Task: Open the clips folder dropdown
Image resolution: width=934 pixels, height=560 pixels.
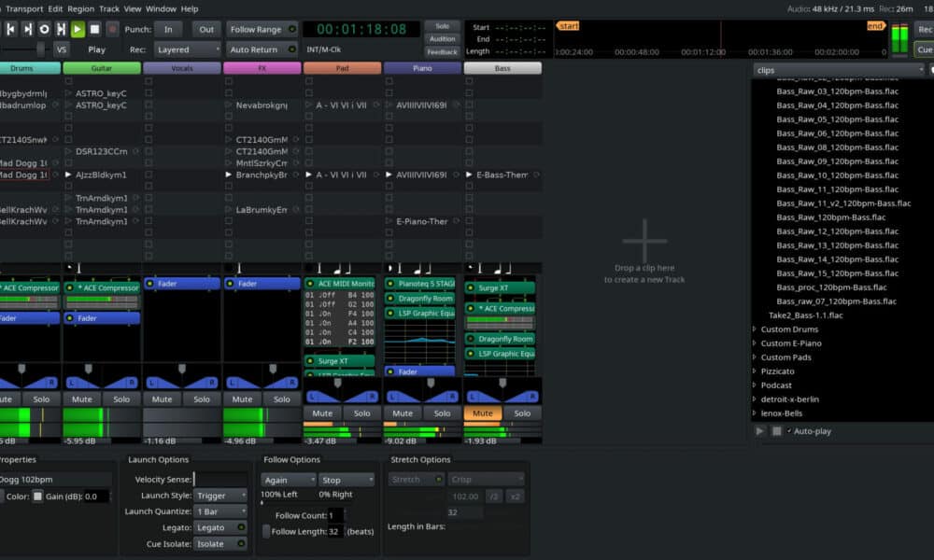Action: point(840,70)
